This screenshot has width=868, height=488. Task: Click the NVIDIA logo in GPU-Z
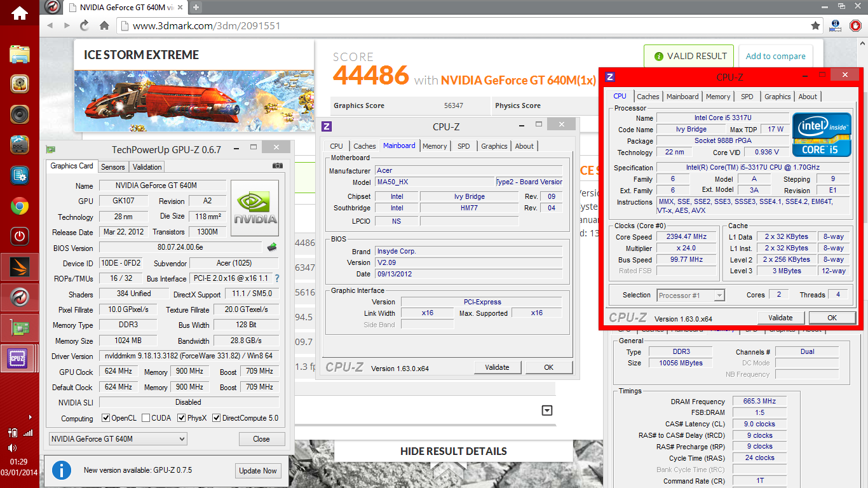tap(255, 208)
